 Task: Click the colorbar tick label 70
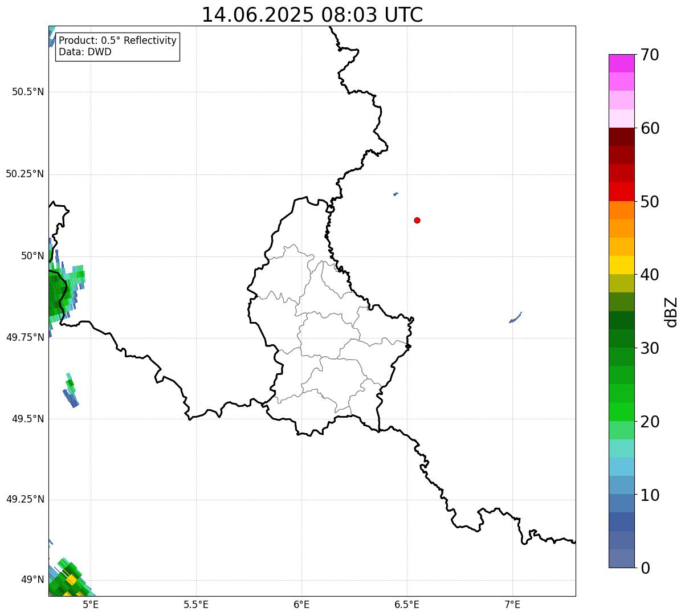click(649, 55)
